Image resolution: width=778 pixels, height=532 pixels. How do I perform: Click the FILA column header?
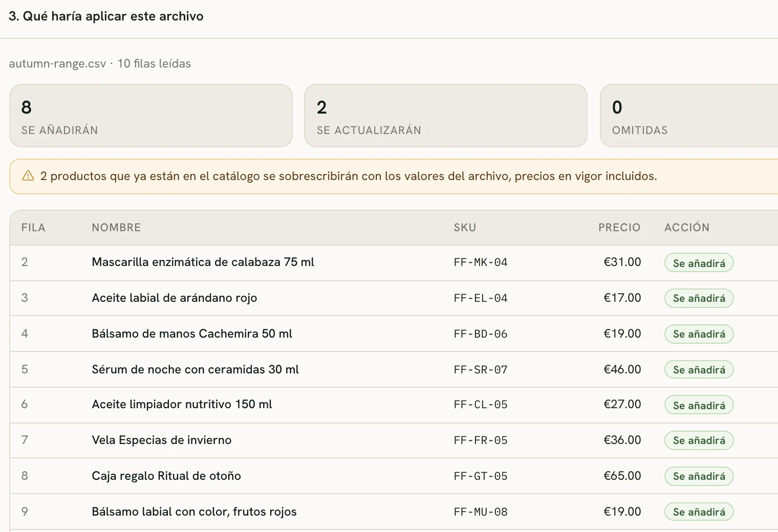coord(33,228)
